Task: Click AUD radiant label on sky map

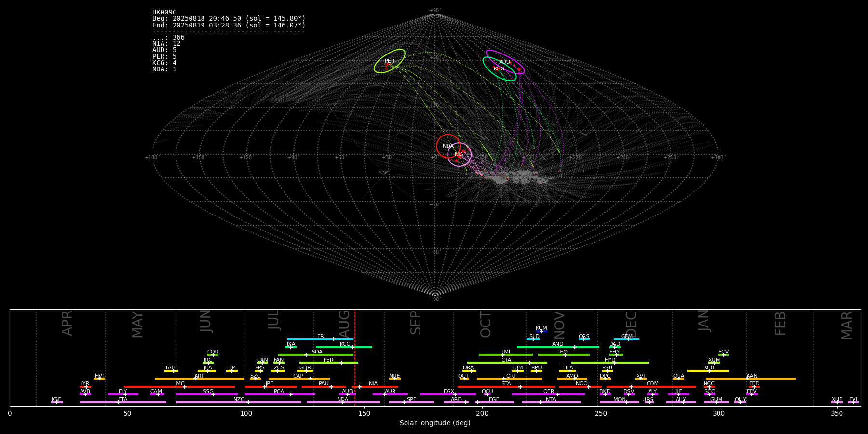Action: (x=504, y=62)
